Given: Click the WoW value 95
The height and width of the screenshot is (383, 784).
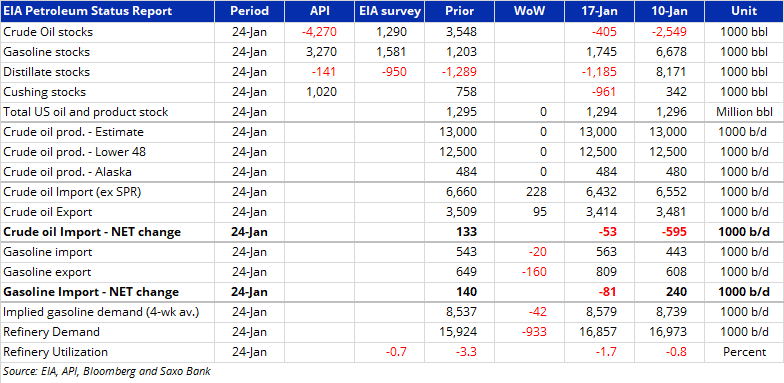Looking at the screenshot, I should 540,212.
